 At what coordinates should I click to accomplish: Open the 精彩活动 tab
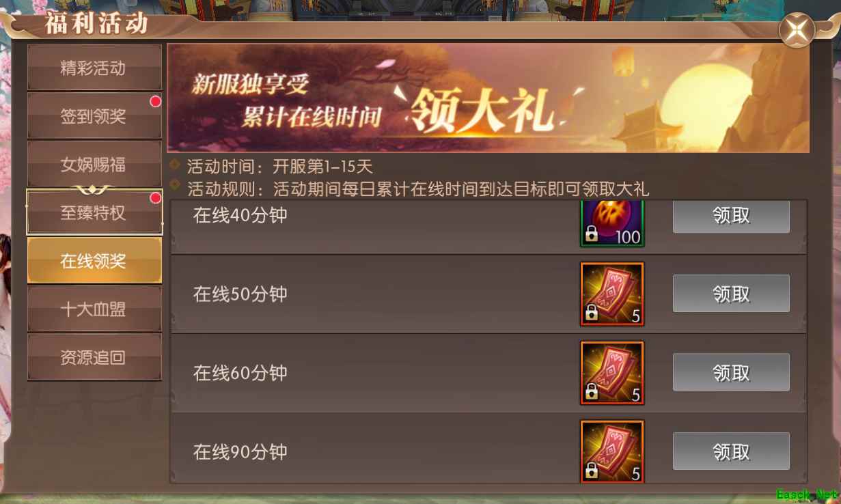click(94, 68)
